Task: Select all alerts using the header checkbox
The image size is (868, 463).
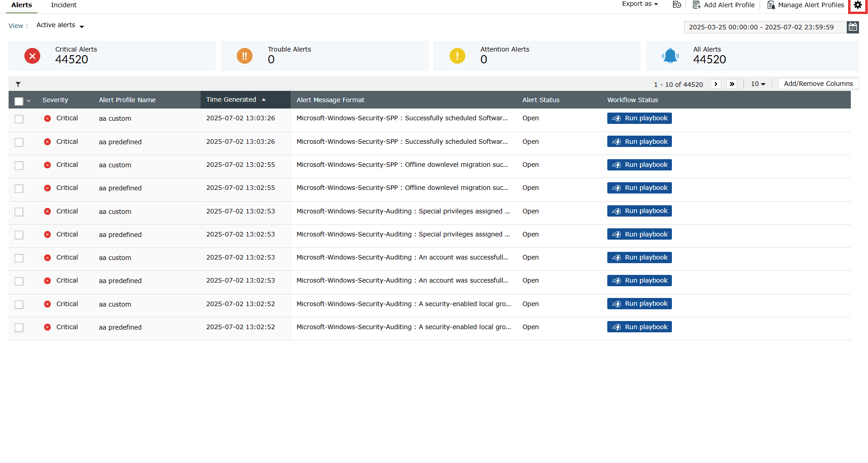Action: coord(18,101)
